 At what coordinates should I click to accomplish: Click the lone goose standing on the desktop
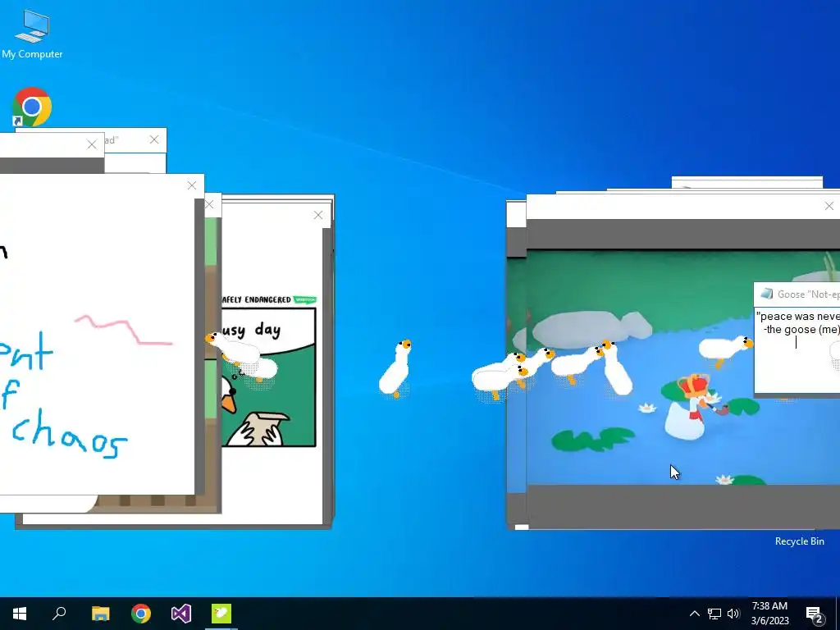(395, 369)
